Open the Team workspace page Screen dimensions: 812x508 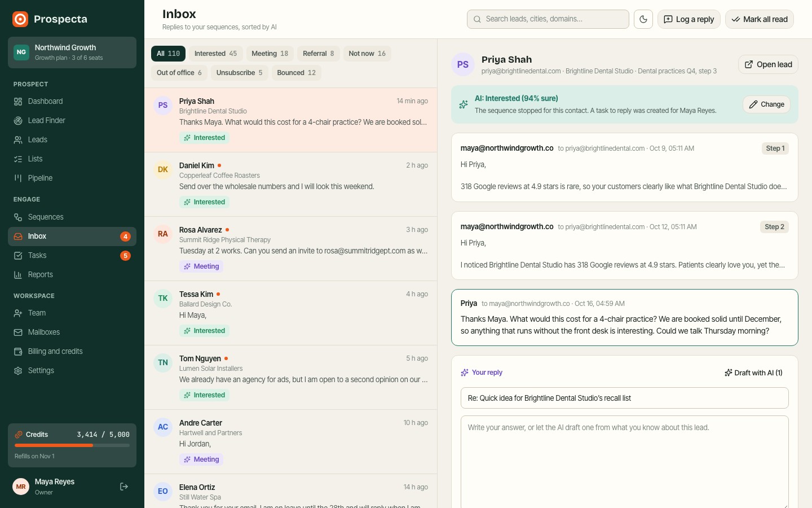click(72, 313)
